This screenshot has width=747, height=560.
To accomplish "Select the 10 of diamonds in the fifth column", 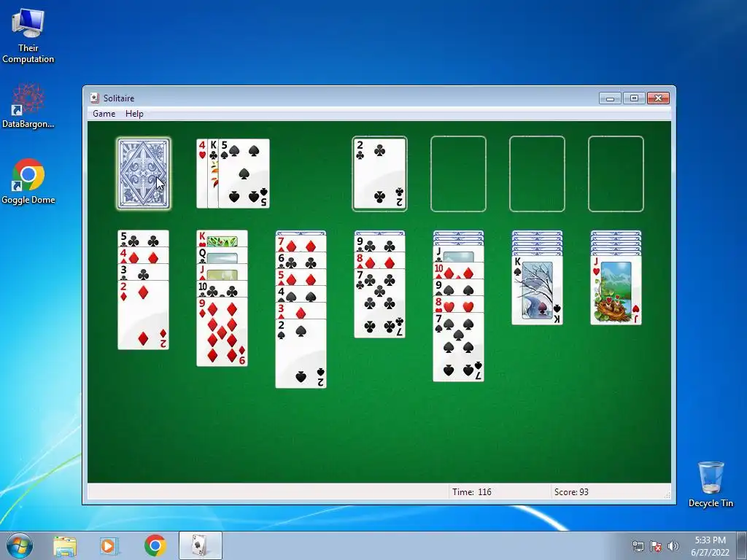I will (x=458, y=271).
